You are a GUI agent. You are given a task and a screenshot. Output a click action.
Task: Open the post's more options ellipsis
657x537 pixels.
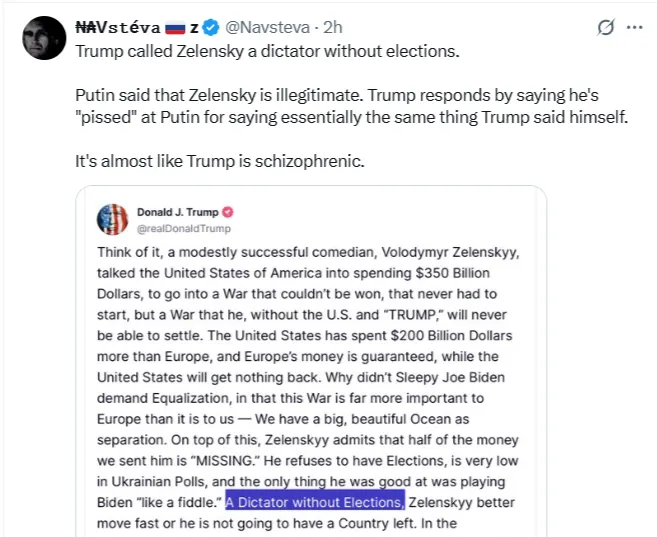pyautogui.click(x=634, y=27)
